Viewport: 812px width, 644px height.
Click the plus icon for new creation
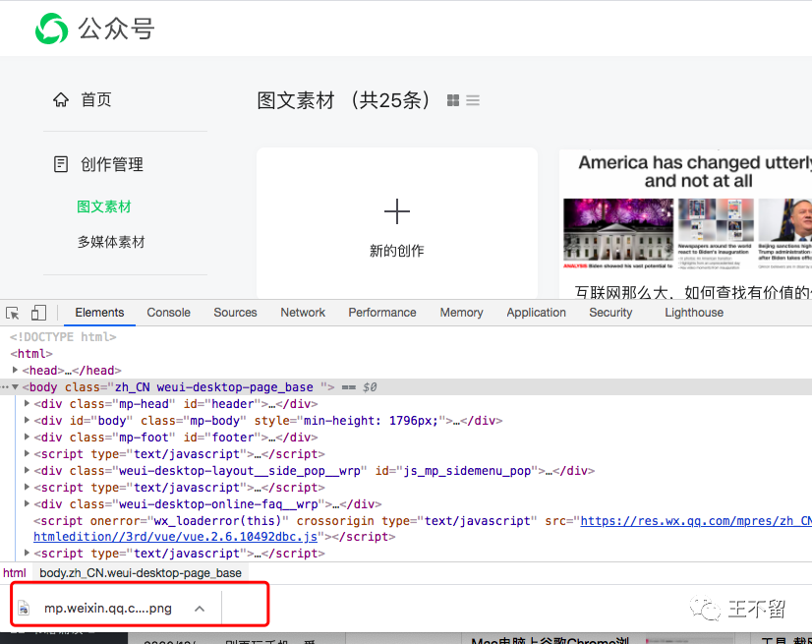click(397, 211)
